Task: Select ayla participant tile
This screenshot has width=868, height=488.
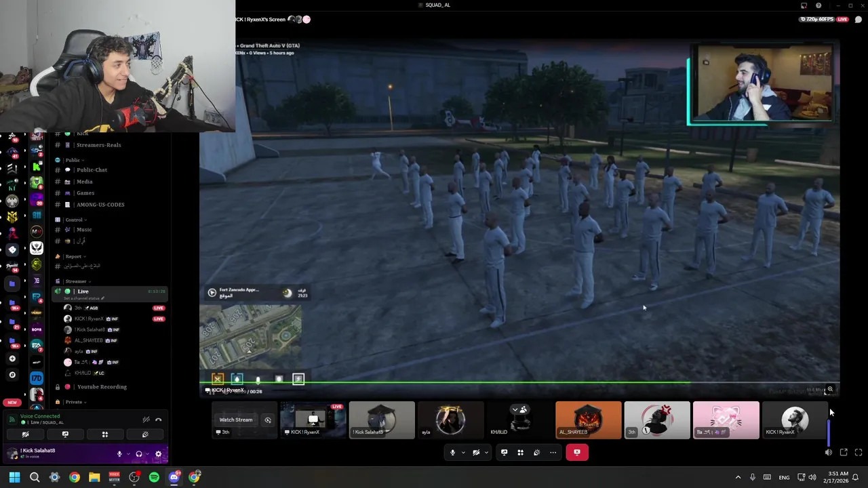Action: 450,420
